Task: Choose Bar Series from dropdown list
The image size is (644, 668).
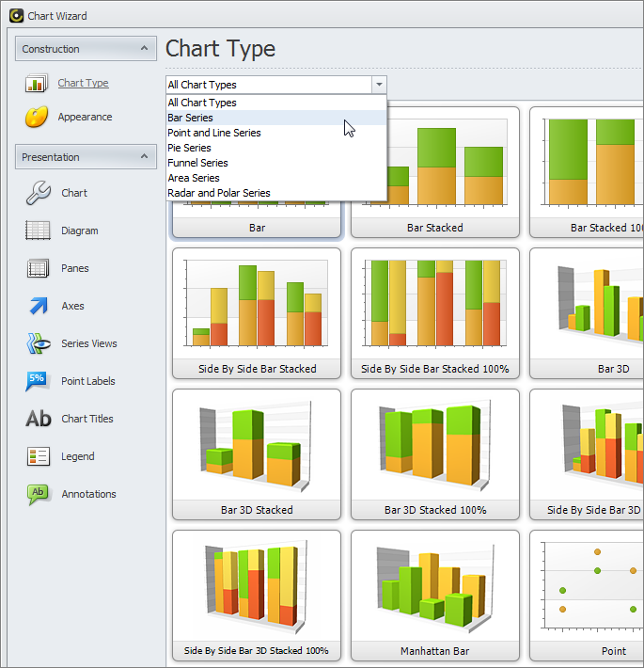Action: (x=190, y=118)
